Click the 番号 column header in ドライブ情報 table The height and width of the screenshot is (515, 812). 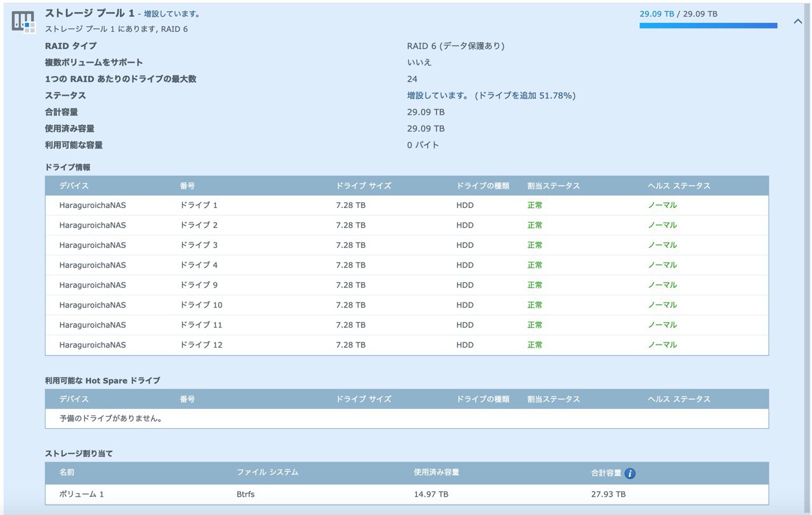(187, 186)
